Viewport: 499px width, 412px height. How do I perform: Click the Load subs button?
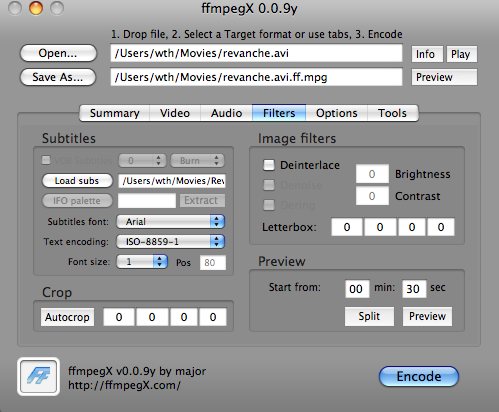77,181
